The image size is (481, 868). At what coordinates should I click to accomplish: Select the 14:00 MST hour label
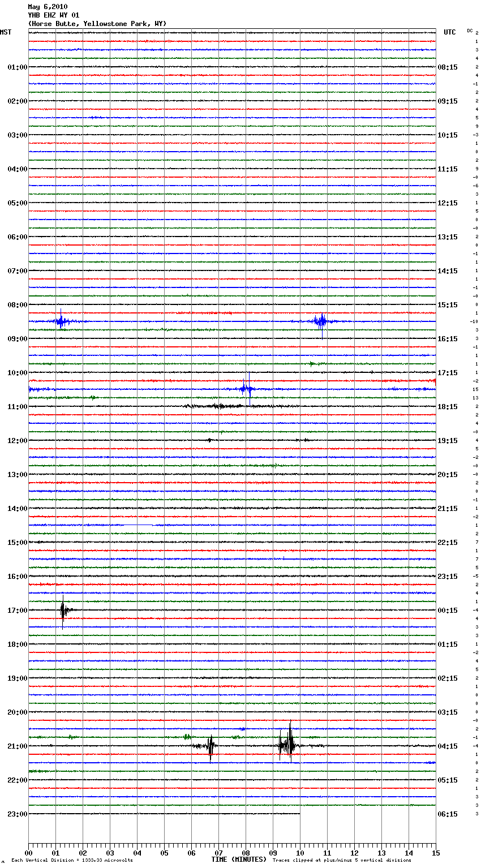point(18,509)
